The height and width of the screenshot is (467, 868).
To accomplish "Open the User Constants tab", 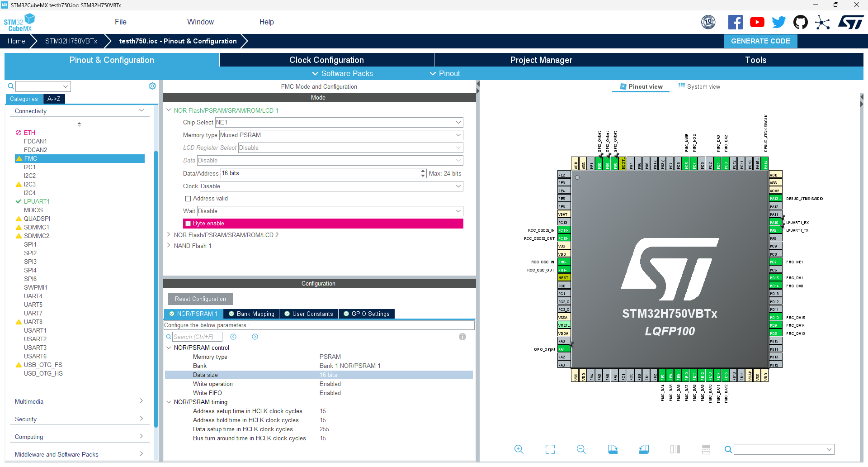I will point(309,314).
